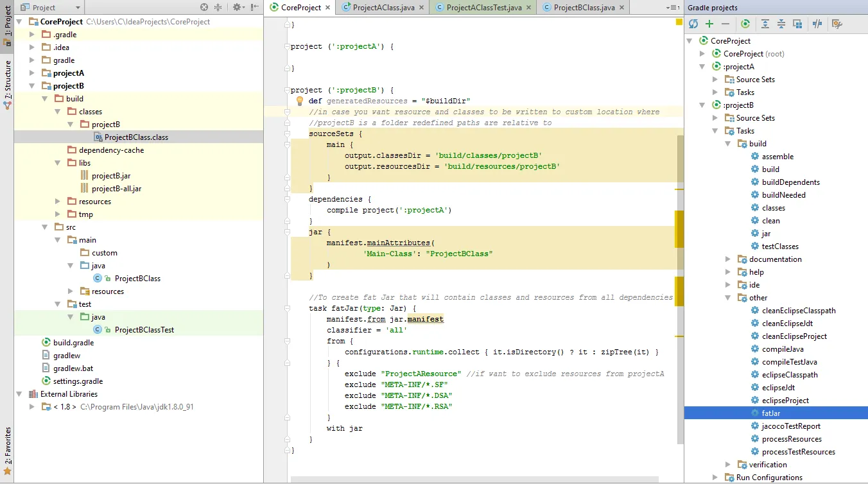
Task: Click the intention lightbulb in the editor
Action: pyautogui.click(x=299, y=101)
